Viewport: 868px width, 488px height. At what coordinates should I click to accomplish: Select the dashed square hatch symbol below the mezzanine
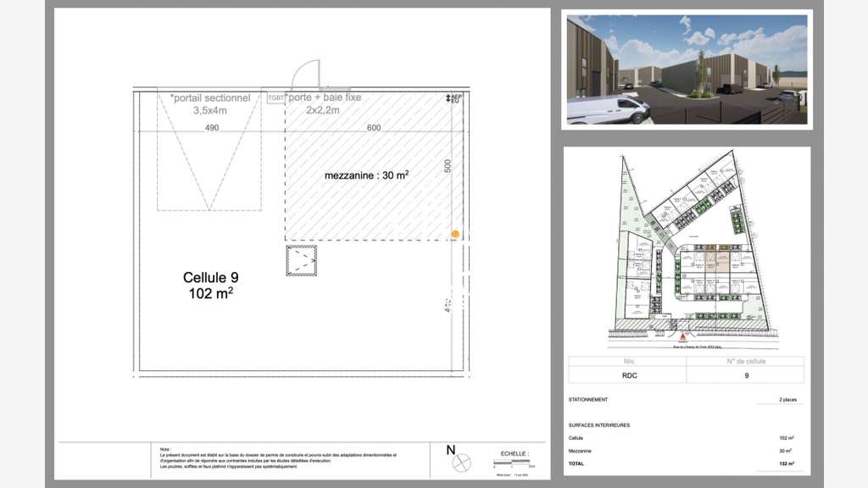coord(302,261)
